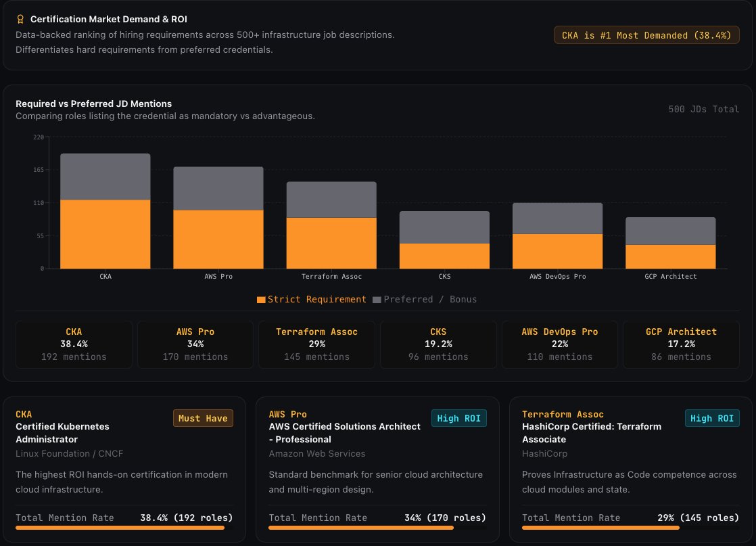Viewport: 756px width, 546px height.
Task: Click the certification ribbon icon in header
Action: point(20,20)
